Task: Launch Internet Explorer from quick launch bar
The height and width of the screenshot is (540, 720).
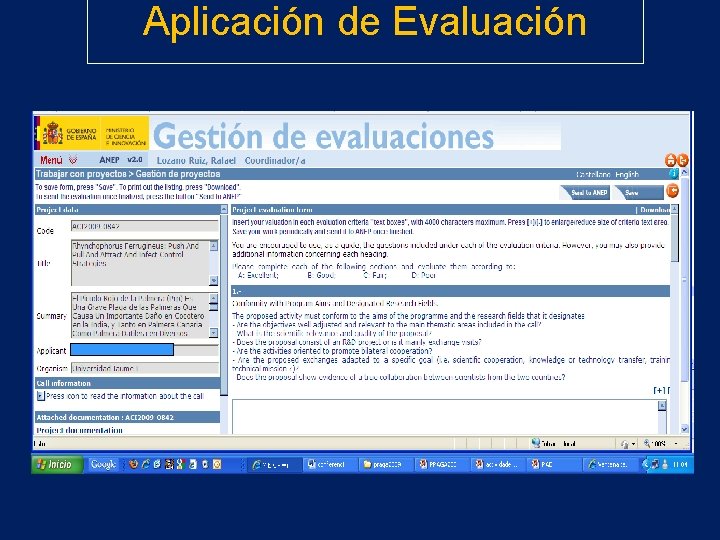Action: [x=145, y=464]
